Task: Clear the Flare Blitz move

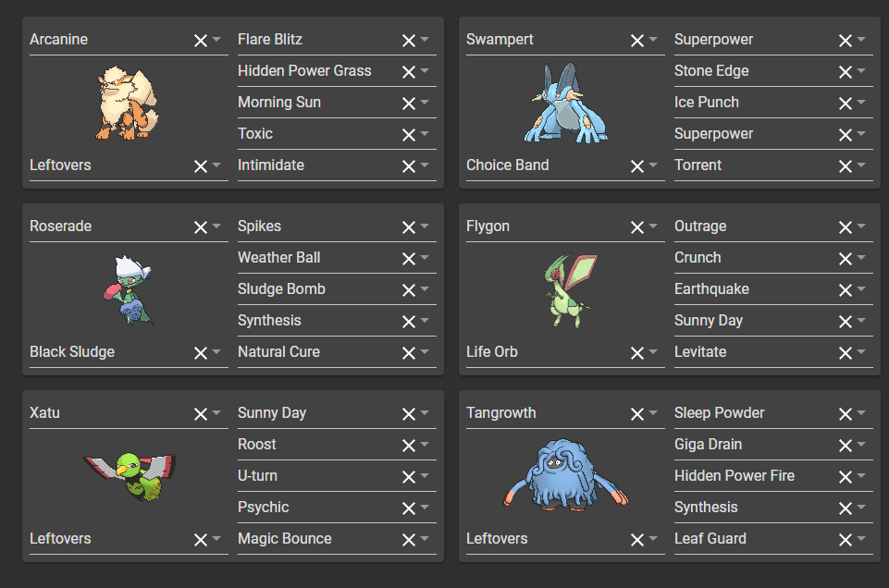Action: click(x=408, y=41)
